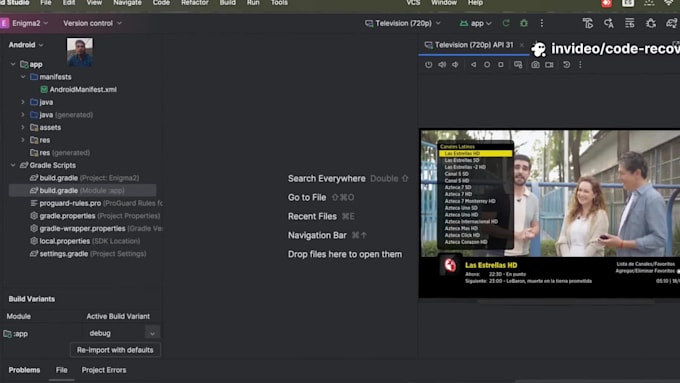Screen dimensions: 680x383
Task: Click the run tests icon in top toolbar
Action: (588, 23)
